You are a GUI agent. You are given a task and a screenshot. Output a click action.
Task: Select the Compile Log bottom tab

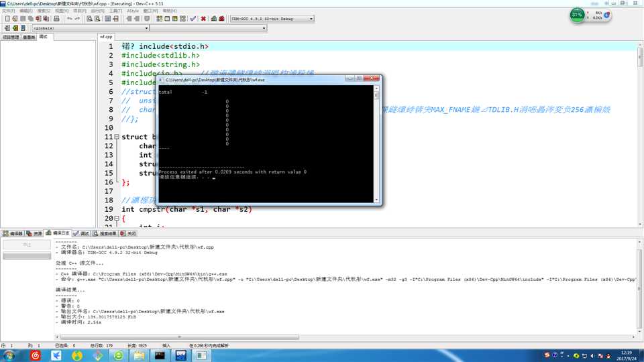pyautogui.click(x=58, y=233)
